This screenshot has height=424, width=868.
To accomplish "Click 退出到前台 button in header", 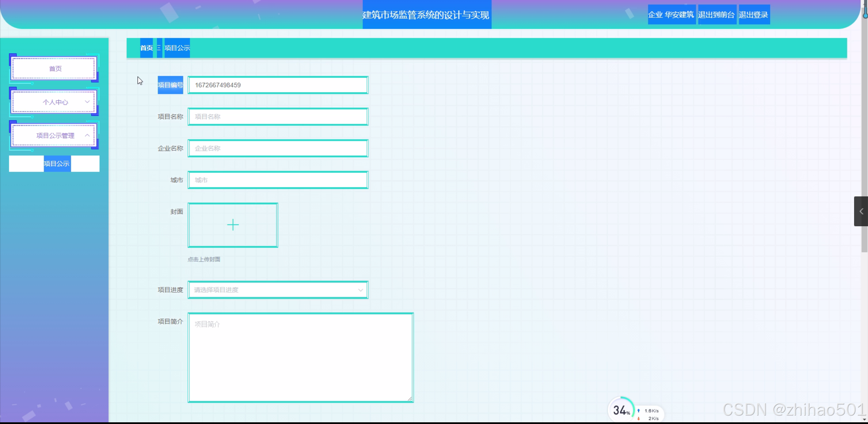I will point(717,15).
